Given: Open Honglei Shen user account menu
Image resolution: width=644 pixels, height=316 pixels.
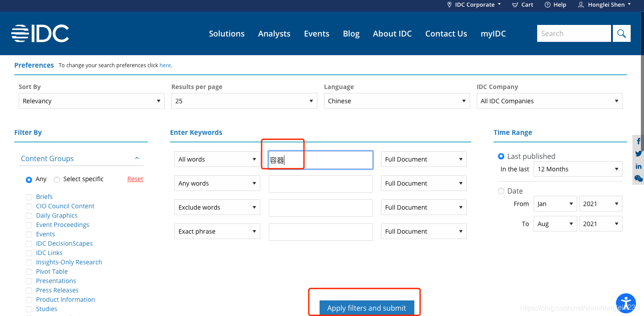Looking at the screenshot, I should tap(604, 5).
